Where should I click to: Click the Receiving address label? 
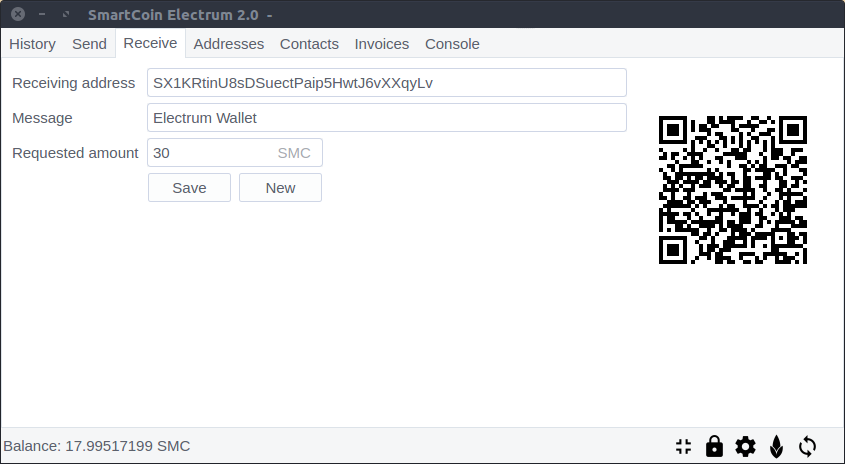[x=73, y=83]
